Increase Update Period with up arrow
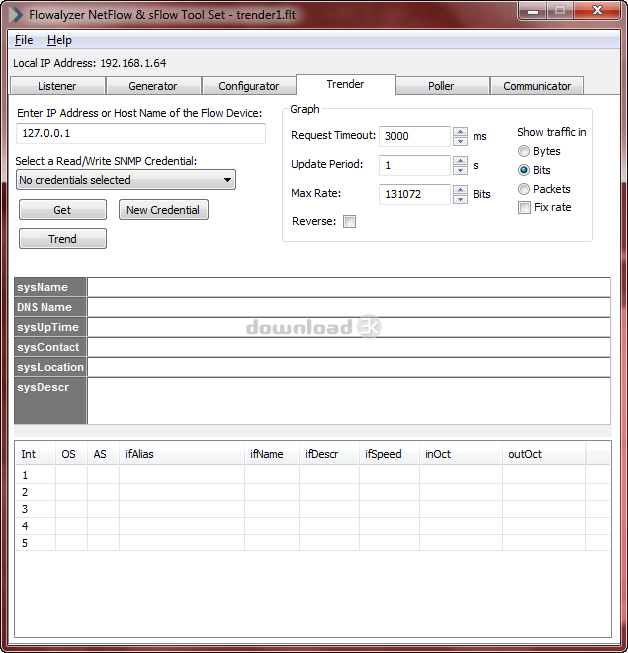This screenshot has height=653, width=628. pos(460,161)
